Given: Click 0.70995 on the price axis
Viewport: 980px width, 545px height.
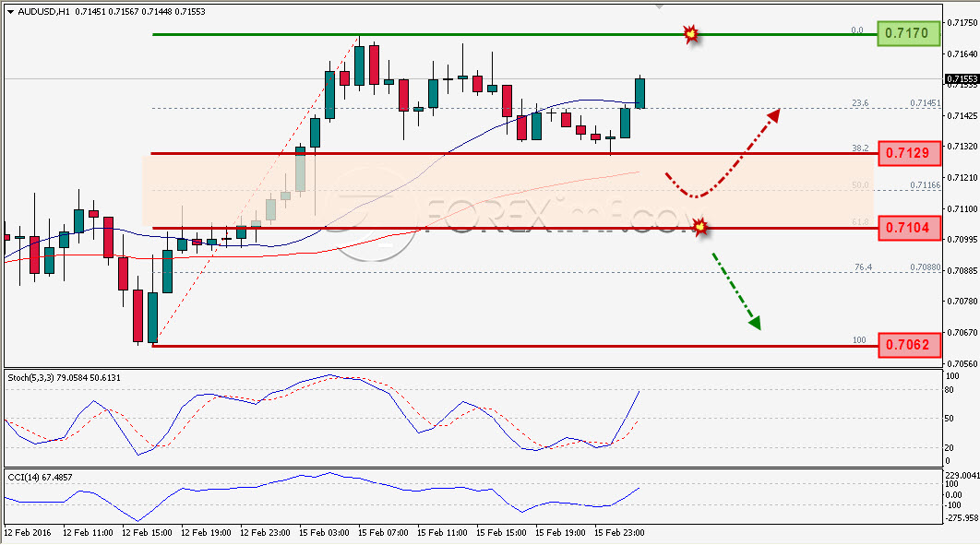Looking at the screenshot, I should tap(962, 240).
